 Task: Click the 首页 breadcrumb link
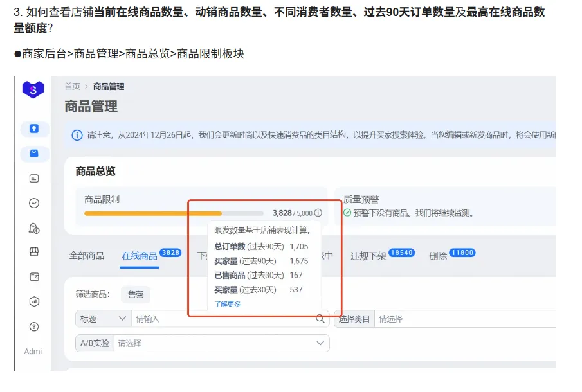[72, 86]
